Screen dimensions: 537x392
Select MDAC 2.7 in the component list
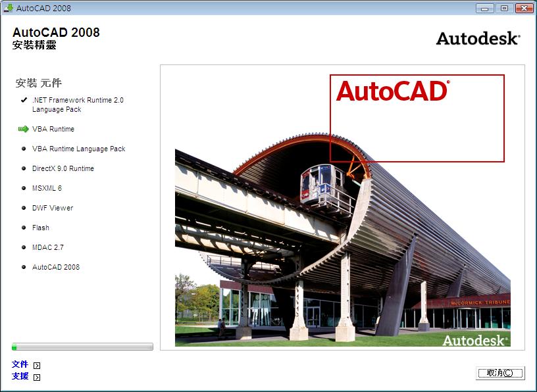click(x=48, y=247)
